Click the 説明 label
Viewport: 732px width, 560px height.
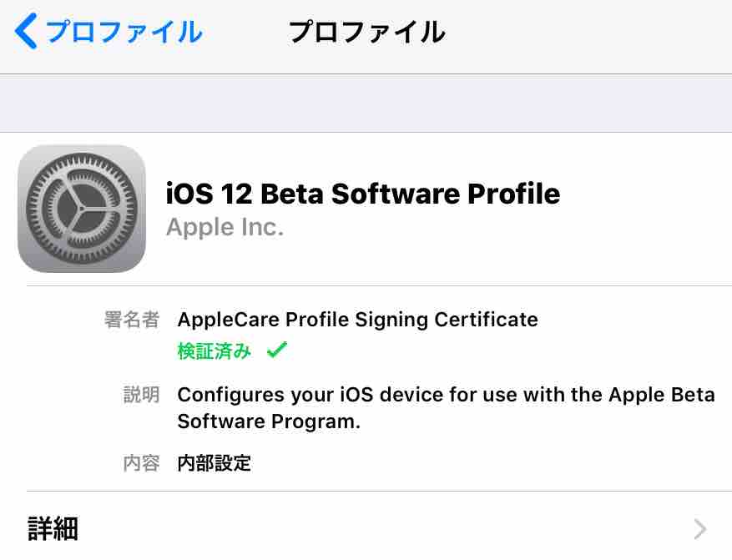[x=141, y=395]
